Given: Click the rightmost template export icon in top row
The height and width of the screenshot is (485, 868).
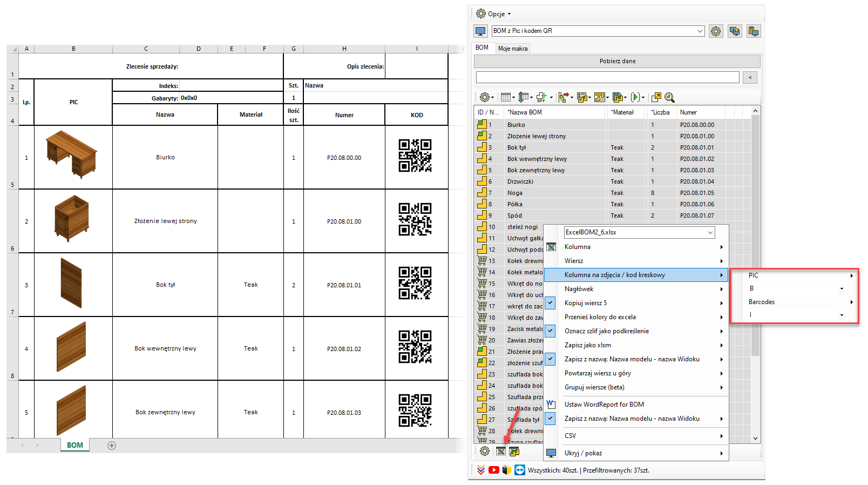Looking at the screenshot, I should coord(754,31).
